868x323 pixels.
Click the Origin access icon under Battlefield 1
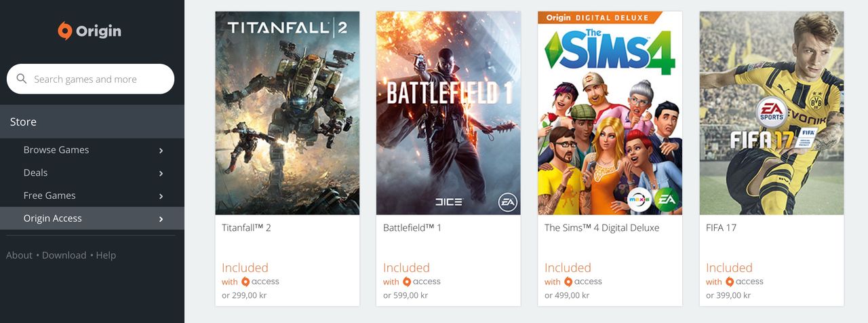tap(407, 282)
